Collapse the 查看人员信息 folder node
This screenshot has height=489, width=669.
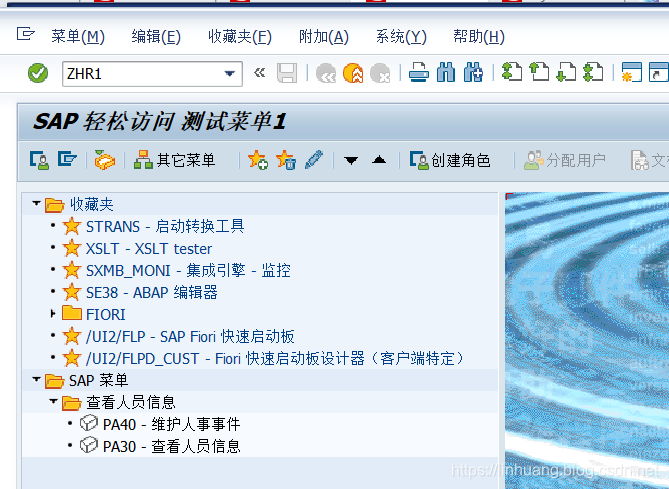(x=53, y=401)
